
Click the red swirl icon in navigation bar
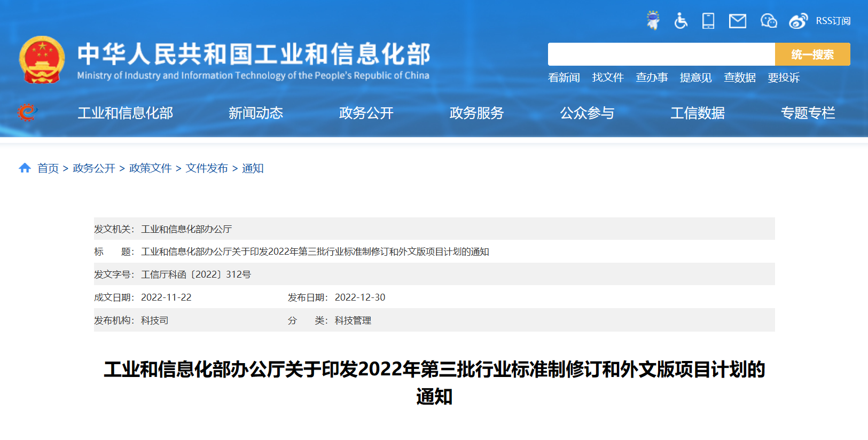pyautogui.click(x=27, y=113)
